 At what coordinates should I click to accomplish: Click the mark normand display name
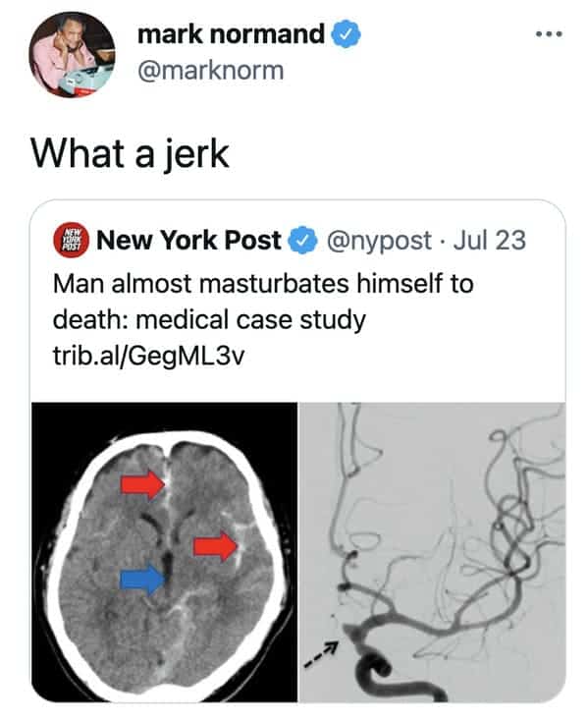[231, 33]
